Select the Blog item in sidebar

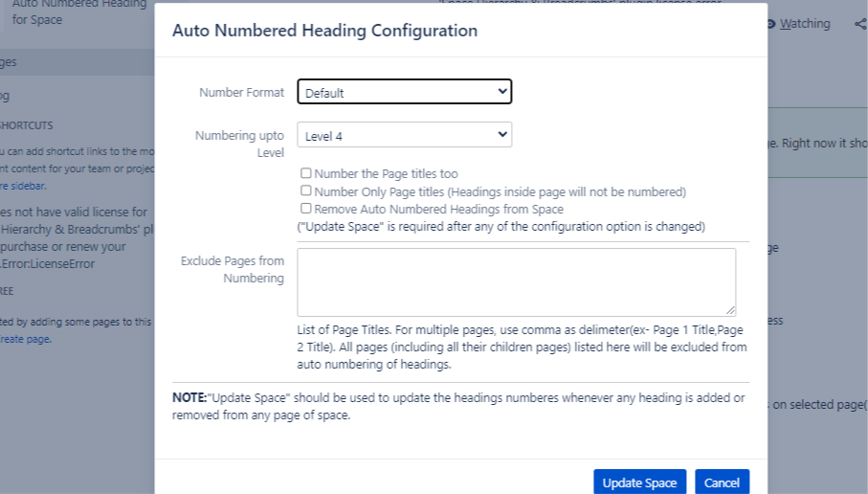[x=6, y=95]
